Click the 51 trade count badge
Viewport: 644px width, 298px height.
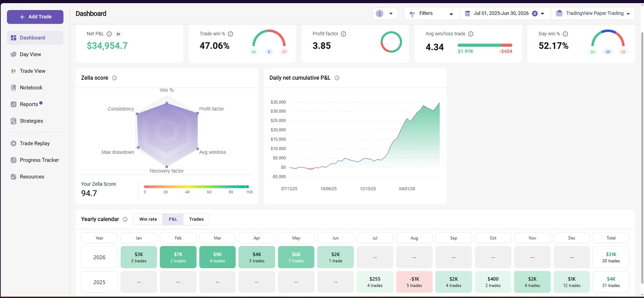coord(118,34)
